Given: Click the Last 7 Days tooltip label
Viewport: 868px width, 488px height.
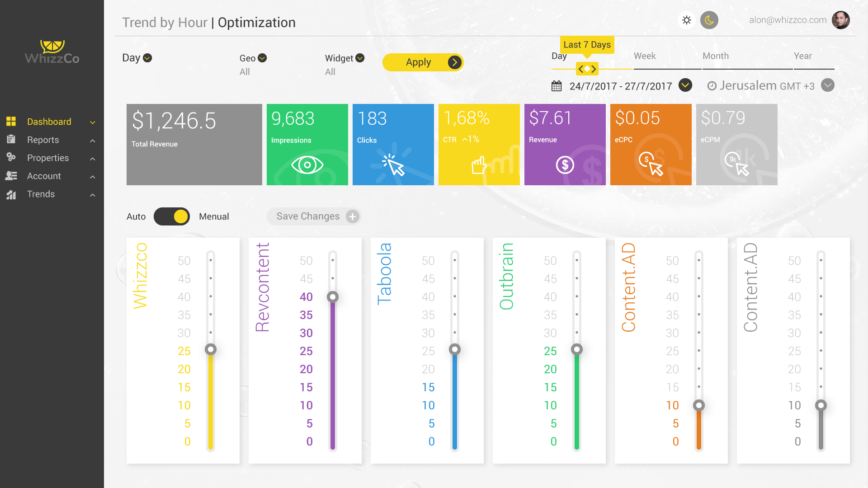Looking at the screenshot, I should 587,45.
